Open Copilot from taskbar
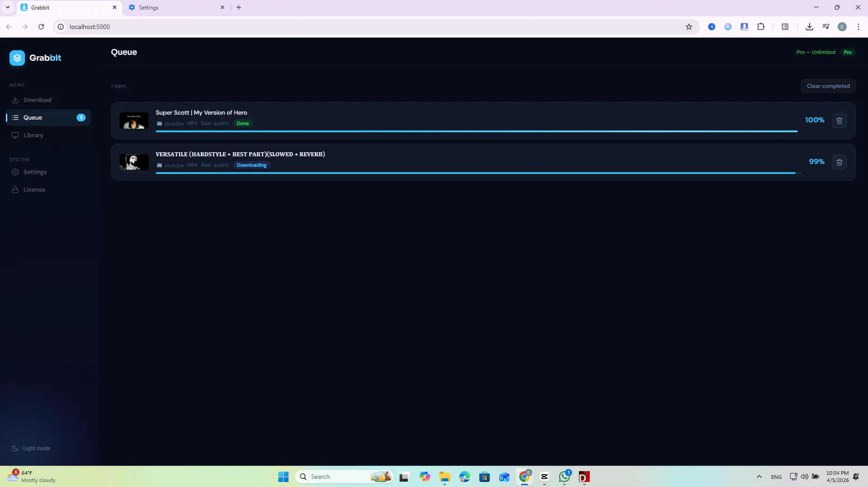 (x=424, y=477)
